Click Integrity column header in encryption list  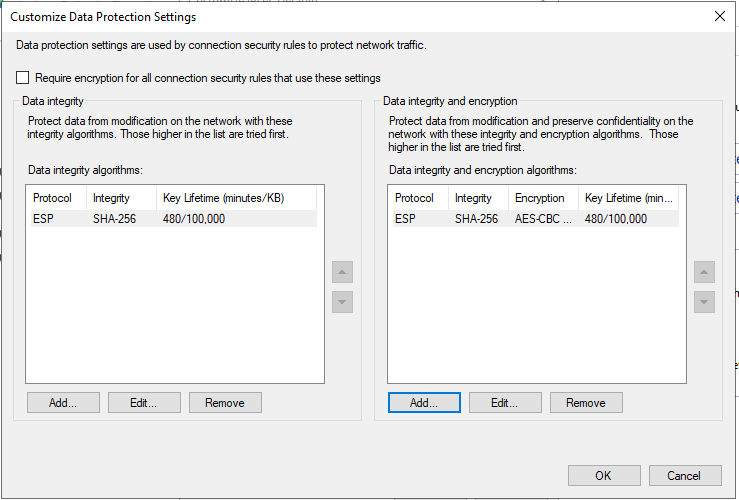476,198
